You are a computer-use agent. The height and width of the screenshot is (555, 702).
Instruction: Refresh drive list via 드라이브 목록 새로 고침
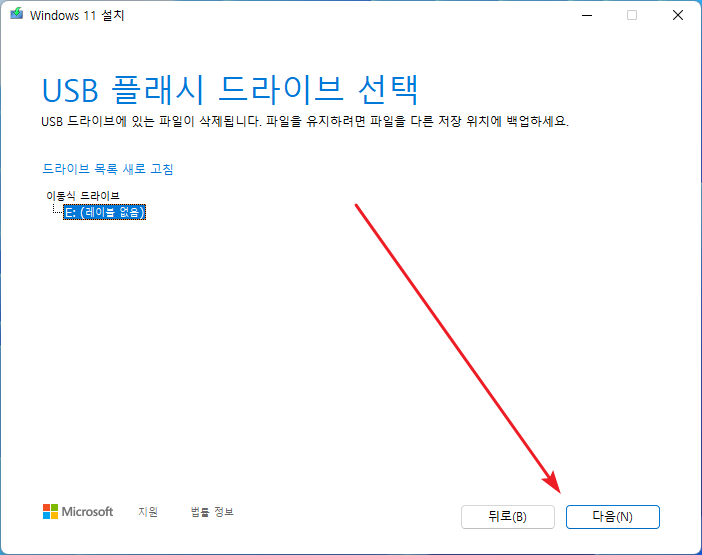107,169
